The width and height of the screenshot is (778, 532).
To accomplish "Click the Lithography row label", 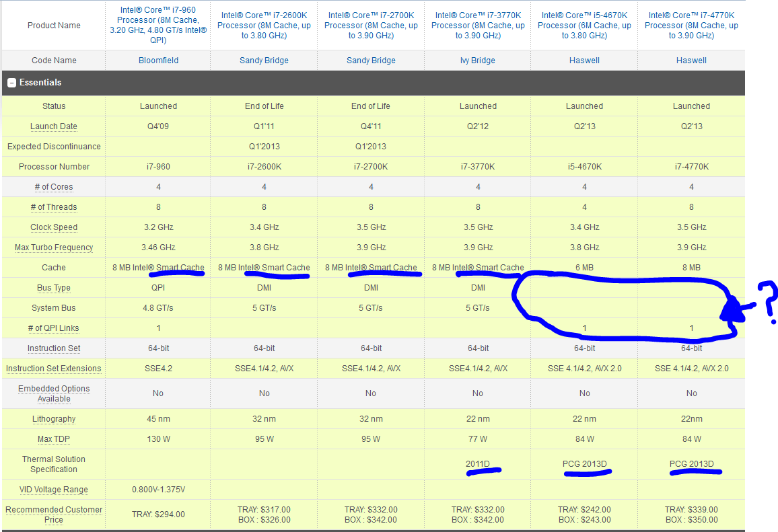I will pos(54,420).
